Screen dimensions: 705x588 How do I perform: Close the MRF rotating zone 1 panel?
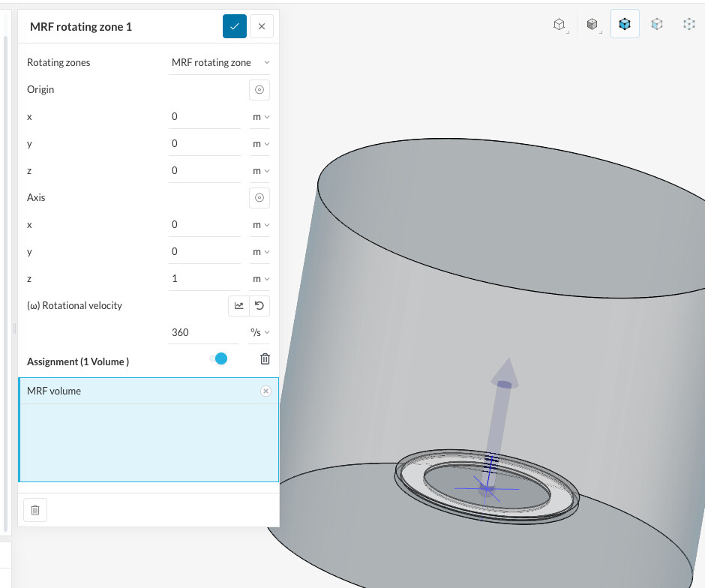click(262, 26)
